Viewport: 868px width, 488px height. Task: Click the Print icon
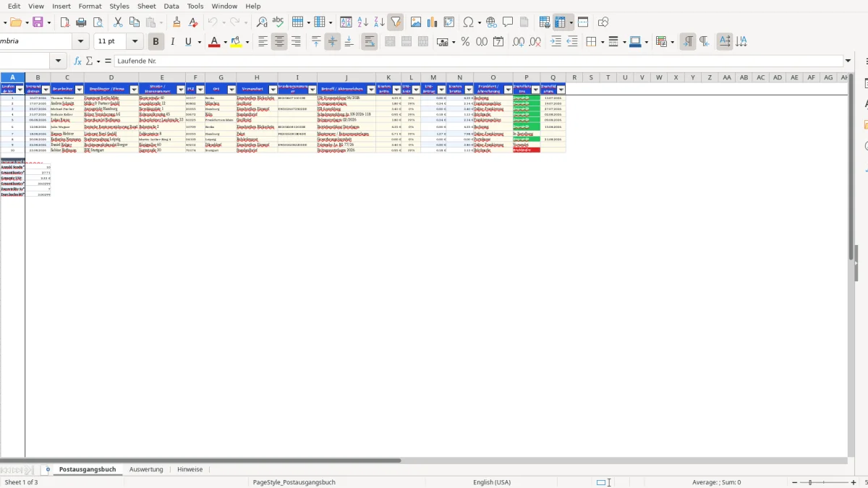[81, 22]
